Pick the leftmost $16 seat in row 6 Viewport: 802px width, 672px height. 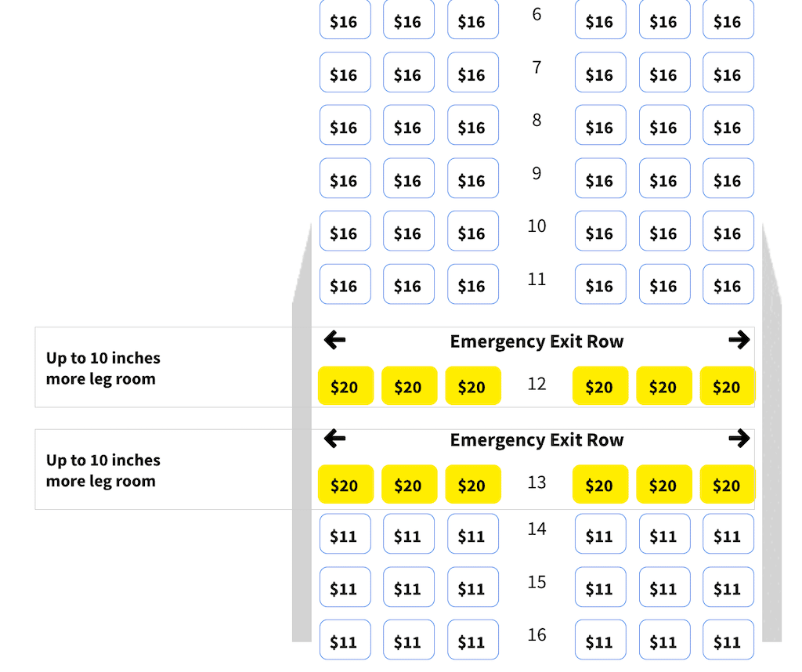click(345, 20)
